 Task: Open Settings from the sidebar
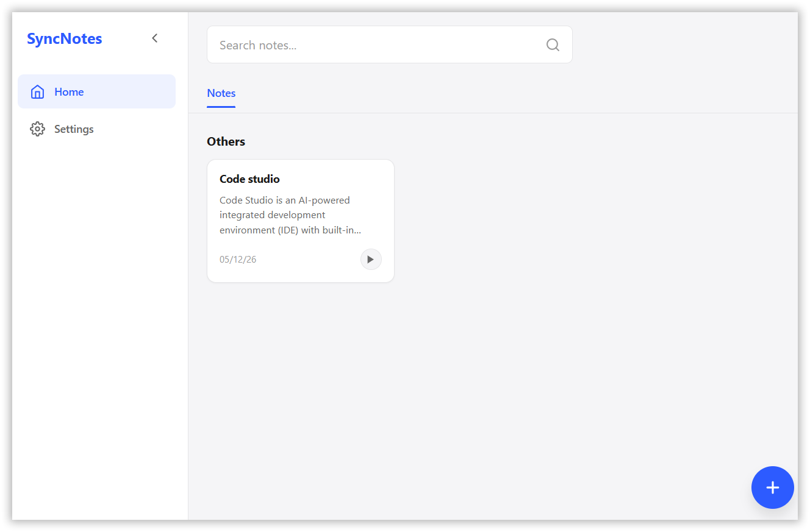tap(96, 129)
